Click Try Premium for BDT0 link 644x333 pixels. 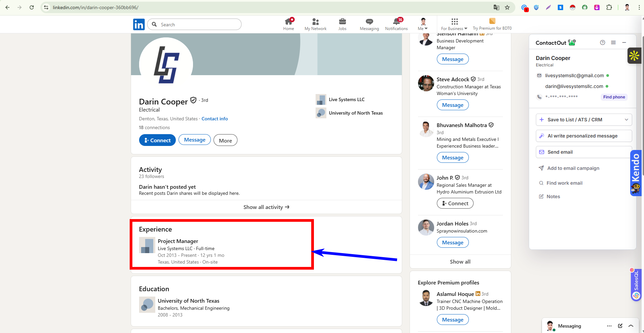pyautogui.click(x=492, y=24)
